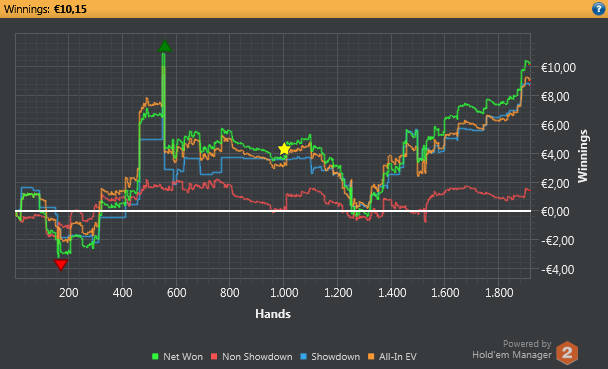608x369 pixels.
Task: Toggle the Showdown blue legend swatch
Action: [x=304, y=356]
